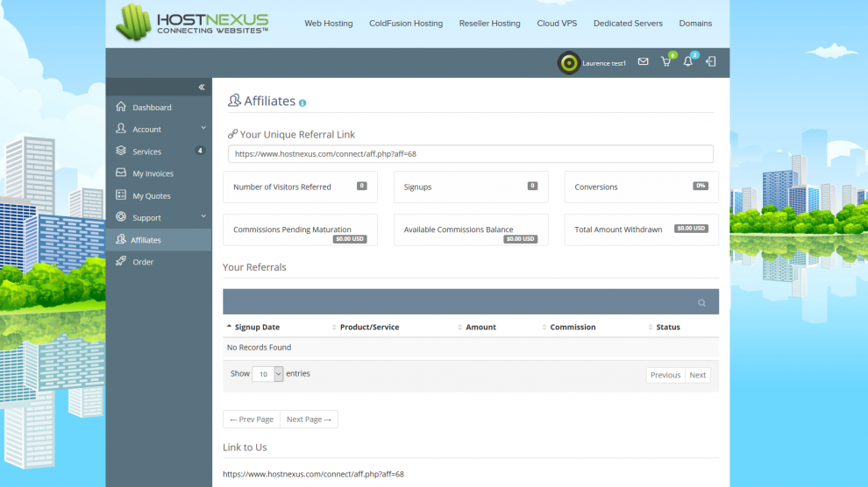This screenshot has width=868, height=487.
Task: Click the Next Page button
Action: pos(309,420)
